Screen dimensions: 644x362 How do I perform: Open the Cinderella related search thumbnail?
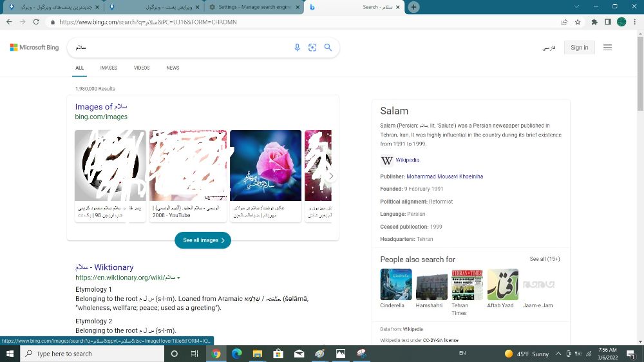pos(396,284)
